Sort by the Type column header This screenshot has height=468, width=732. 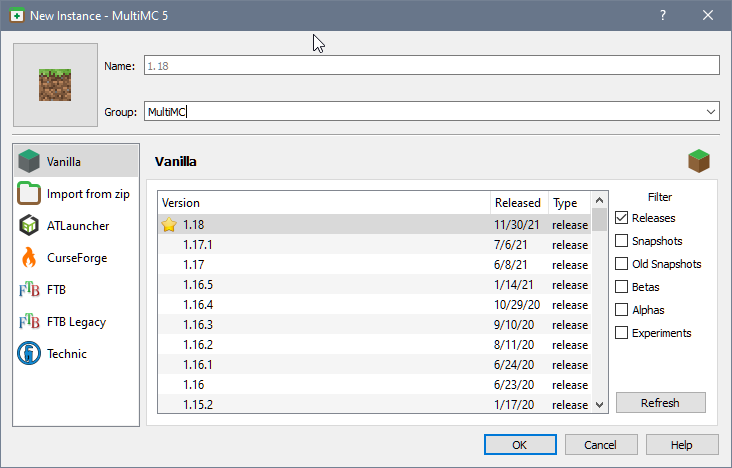pos(570,203)
